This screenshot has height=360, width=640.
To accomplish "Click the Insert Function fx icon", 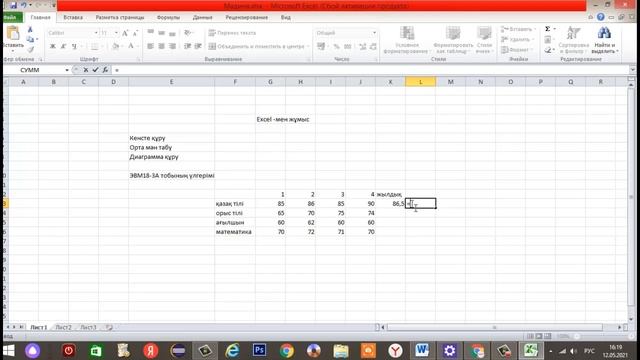I will (x=105, y=70).
